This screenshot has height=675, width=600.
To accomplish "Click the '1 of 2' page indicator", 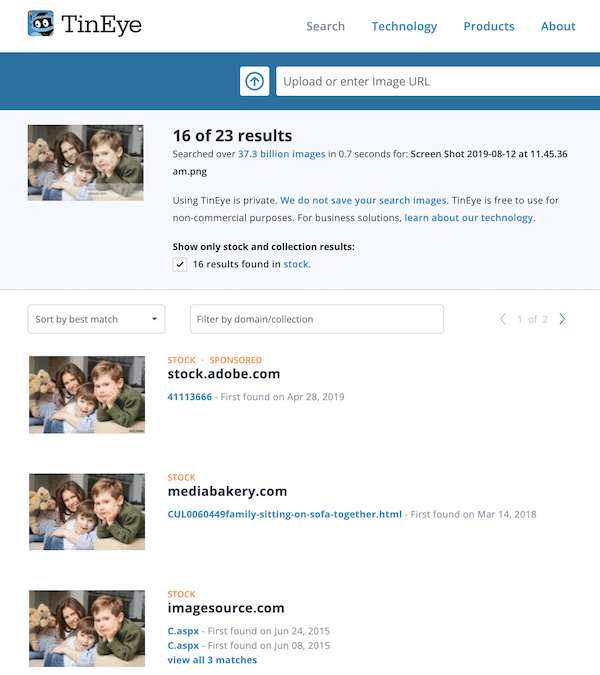I will coord(532,319).
